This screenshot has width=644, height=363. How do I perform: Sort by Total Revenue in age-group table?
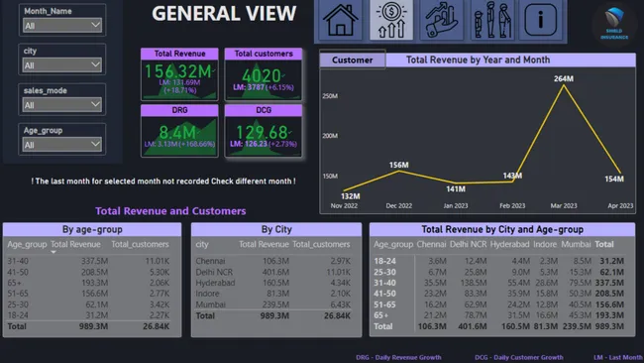(x=75, y=244)
